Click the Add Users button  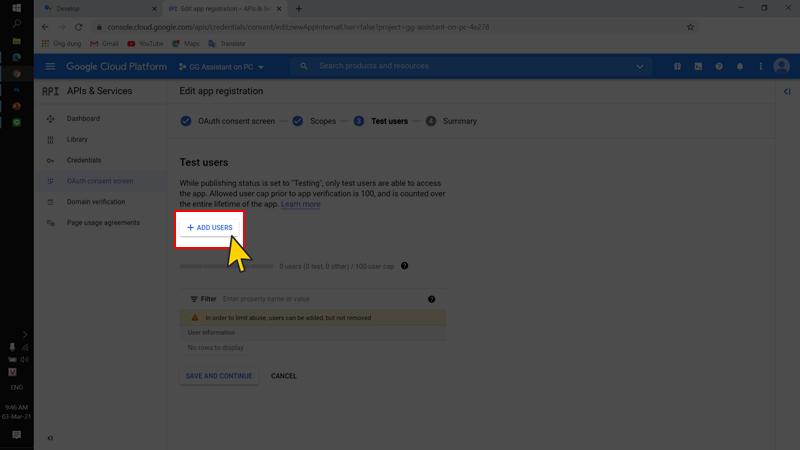click(210, 228)
